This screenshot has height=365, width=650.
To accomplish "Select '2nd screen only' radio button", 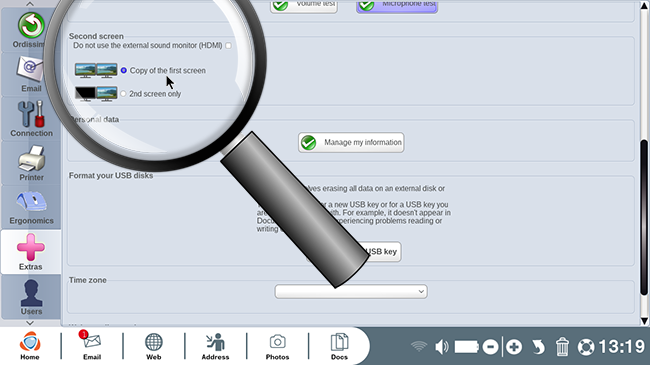I will tap(123, 94).
